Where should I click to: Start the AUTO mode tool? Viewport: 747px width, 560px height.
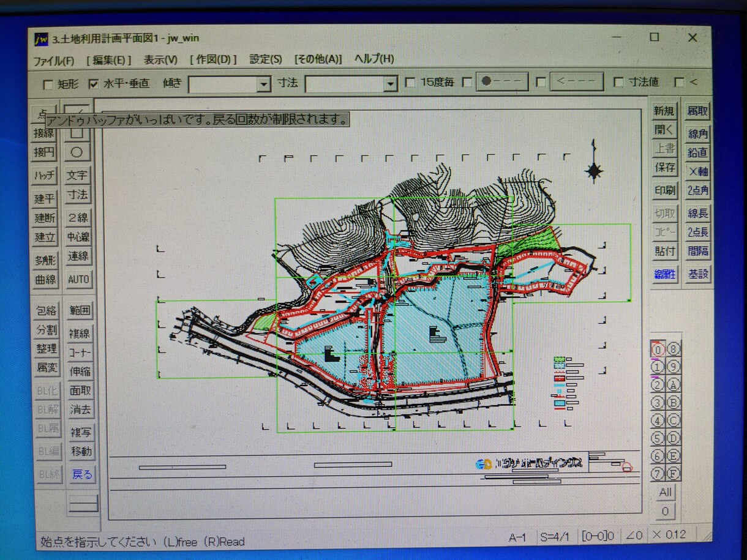tap(79, 280)
